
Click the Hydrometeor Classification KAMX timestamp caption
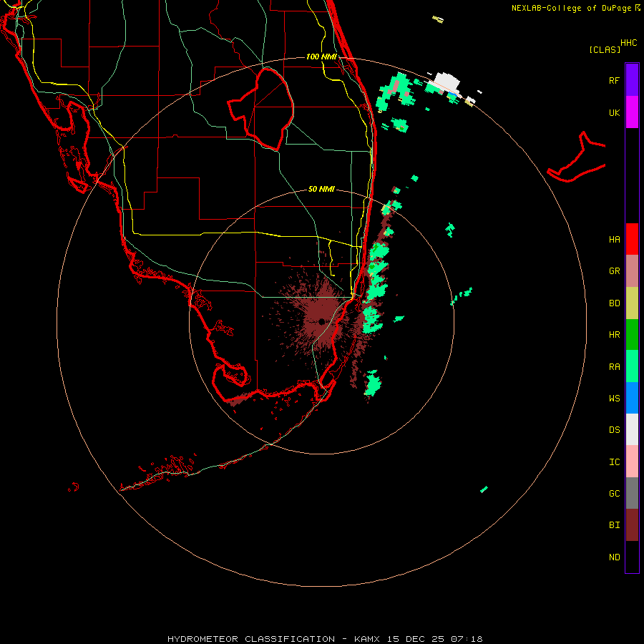(325, 639)
